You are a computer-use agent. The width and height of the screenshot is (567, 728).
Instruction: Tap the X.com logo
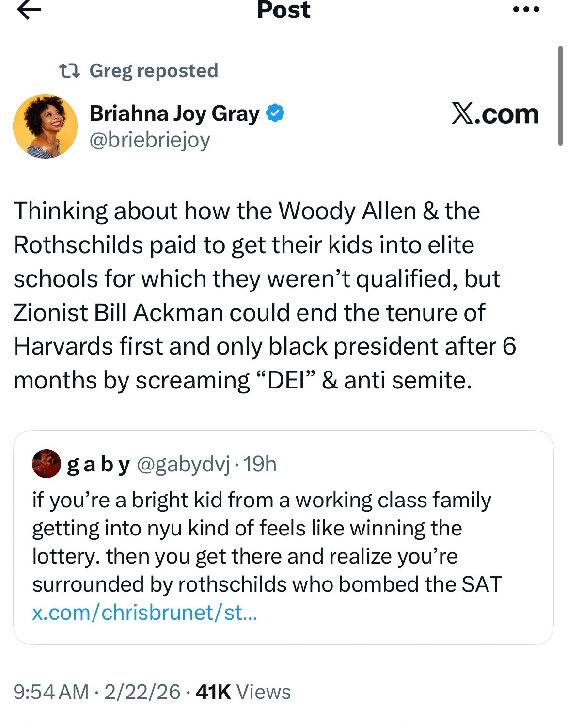coord(495,114)
